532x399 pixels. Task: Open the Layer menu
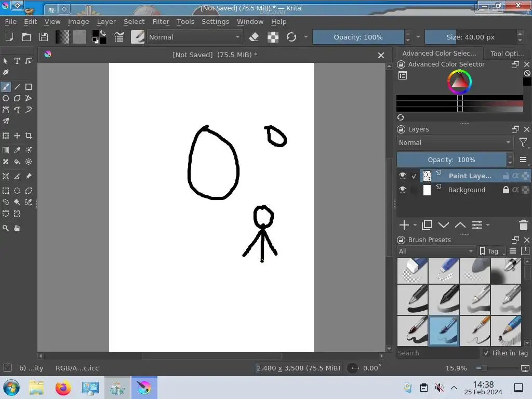[x=106, y=22]
